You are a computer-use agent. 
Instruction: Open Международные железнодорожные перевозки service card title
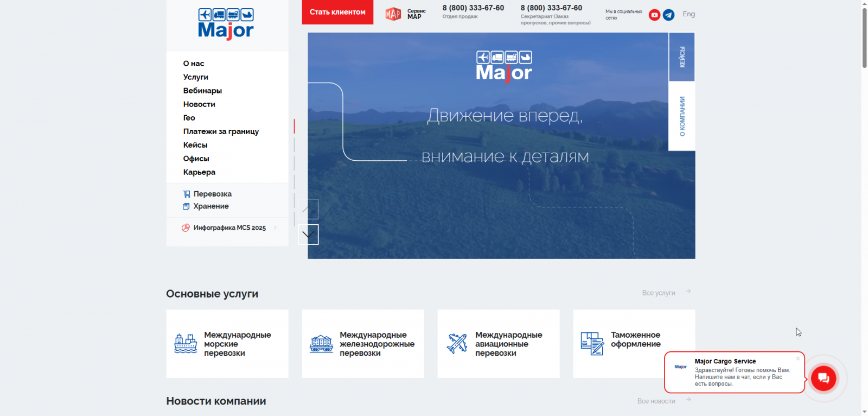[x=377, y=344]
